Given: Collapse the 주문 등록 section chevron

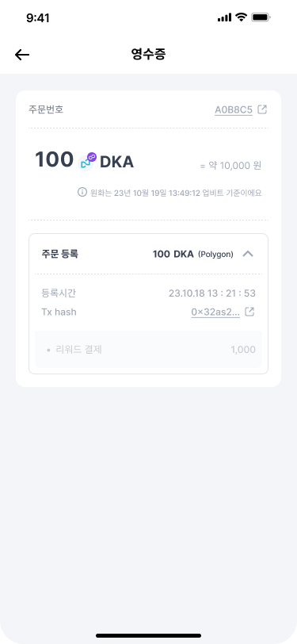Looking at the screenshot, I should click(248, 254).
